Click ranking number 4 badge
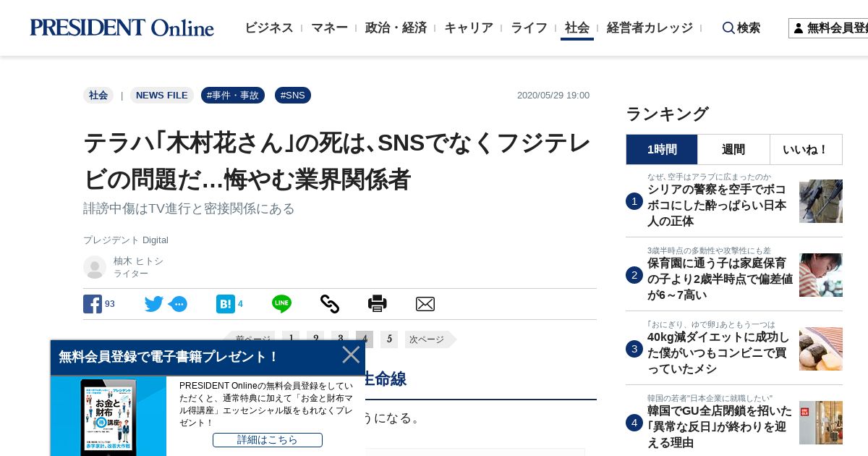This screenshot has height=456, width=868. pyautogui.click(x=634, y=423)
